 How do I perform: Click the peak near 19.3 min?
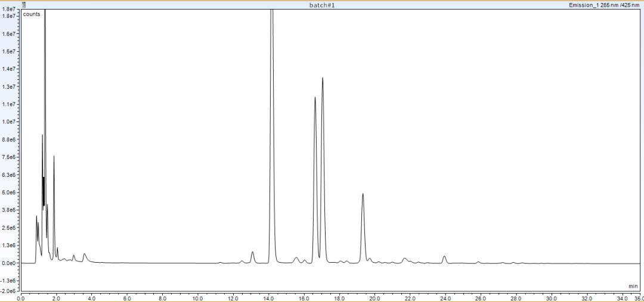pos(363,195)
